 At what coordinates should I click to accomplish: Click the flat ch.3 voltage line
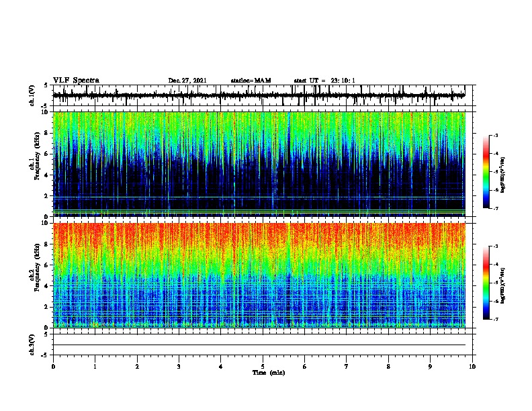259,345
